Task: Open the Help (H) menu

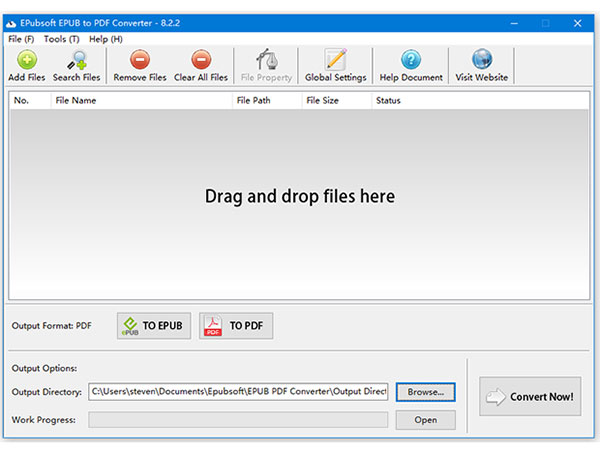Action: click(106, 39)
